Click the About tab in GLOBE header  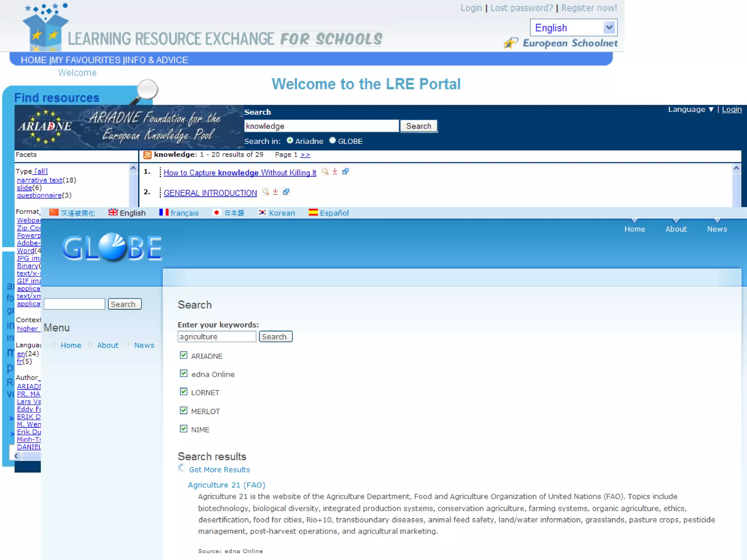[676, 229]
